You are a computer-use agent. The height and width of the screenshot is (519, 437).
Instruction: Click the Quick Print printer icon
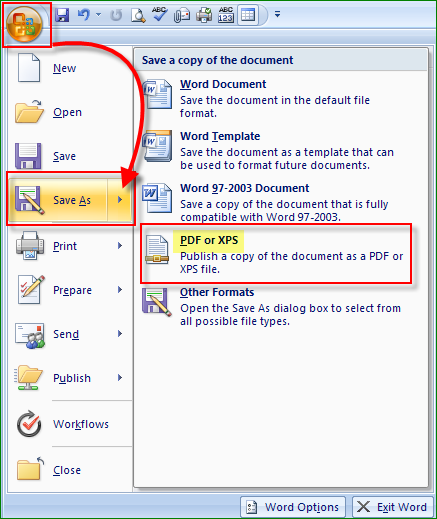tap(204, 15)
